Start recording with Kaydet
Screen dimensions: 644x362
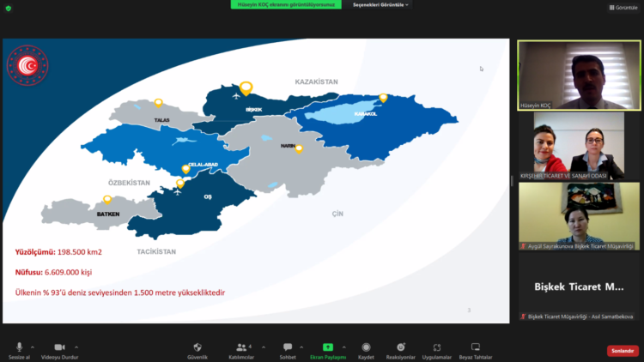[366, 352]
